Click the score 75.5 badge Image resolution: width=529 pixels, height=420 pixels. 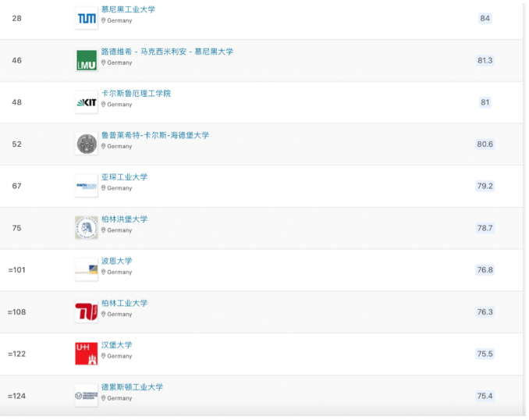485,354
